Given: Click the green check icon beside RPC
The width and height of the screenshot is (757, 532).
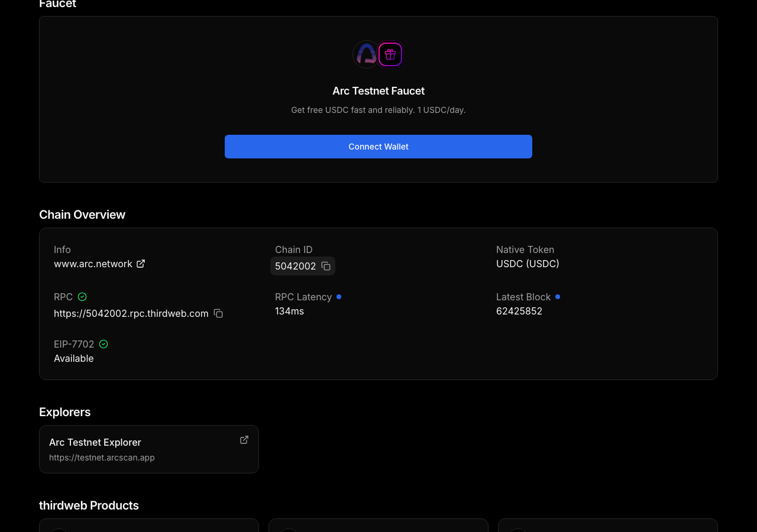Looking at the screenshot, I should [x=82, y=297].
